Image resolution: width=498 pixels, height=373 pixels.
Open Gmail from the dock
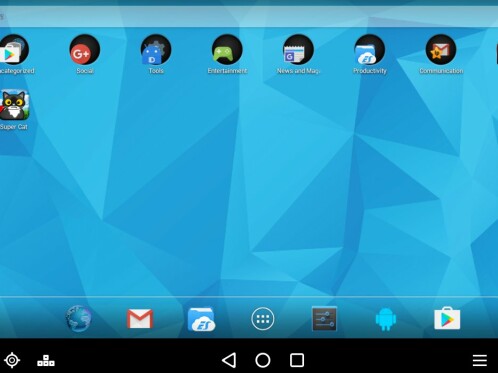point(140,319)
